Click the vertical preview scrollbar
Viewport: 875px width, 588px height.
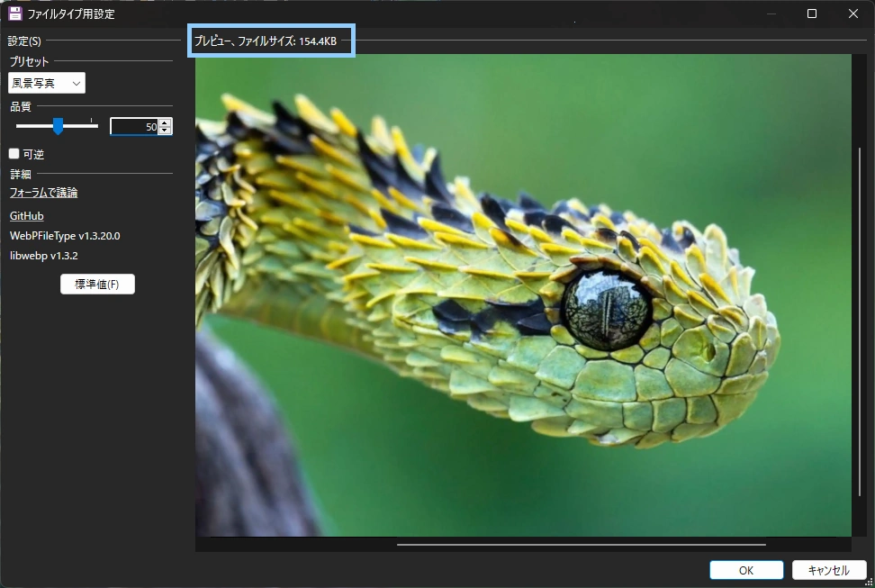tap(860, 321)
